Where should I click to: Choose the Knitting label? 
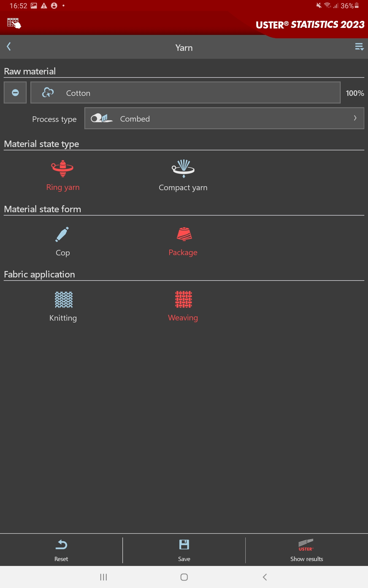click(x=63, y=318)
